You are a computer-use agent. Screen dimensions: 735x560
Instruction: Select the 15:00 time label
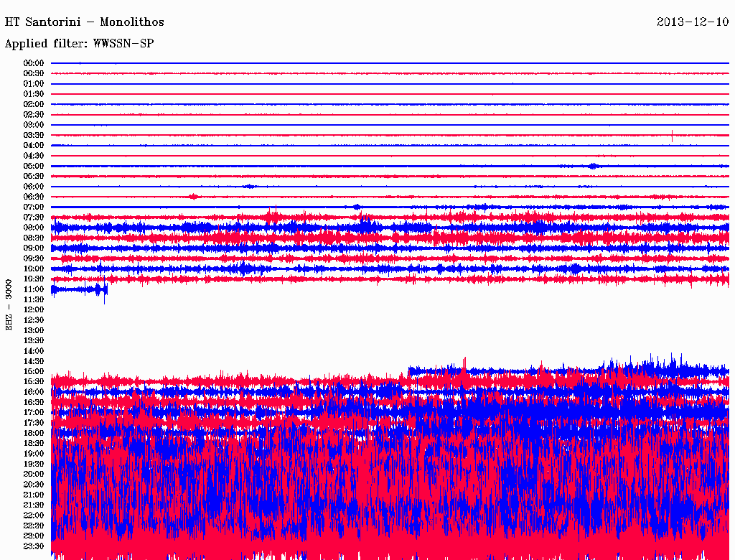tap(34, 371)
